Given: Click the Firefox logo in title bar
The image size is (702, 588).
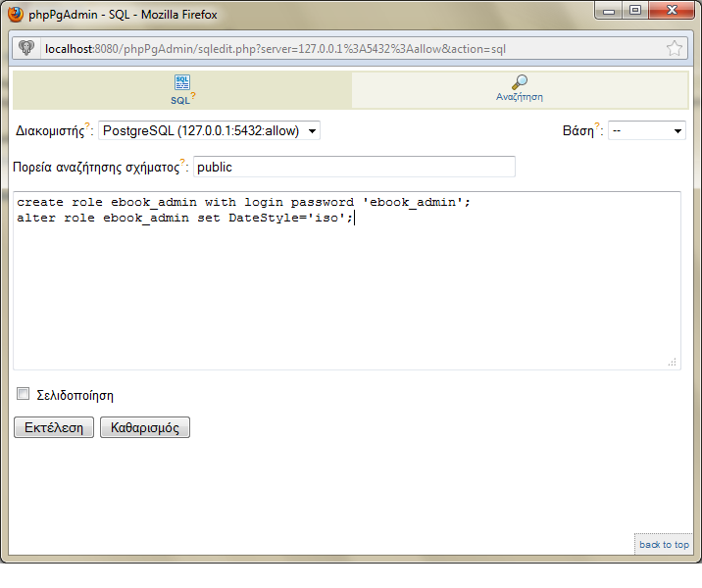Looking at the screenshot, I should coord(16,15).
